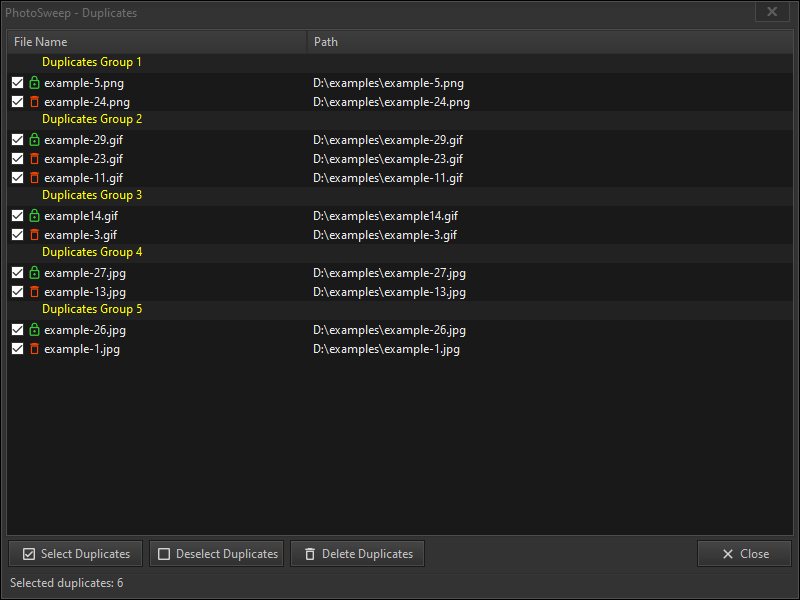Click the trash icon beside example-13.jpg
Viewport: 800px width, 600px height.
[36, 292]
